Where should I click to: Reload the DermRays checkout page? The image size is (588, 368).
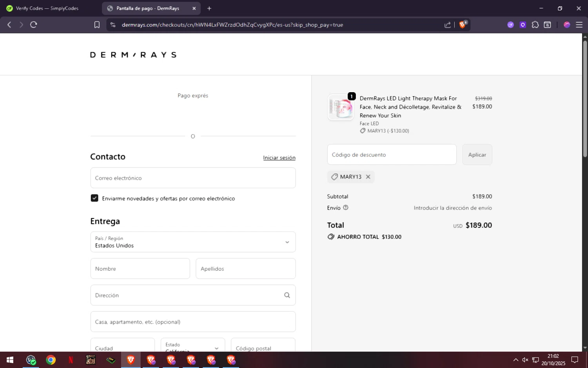click(34, 25)
